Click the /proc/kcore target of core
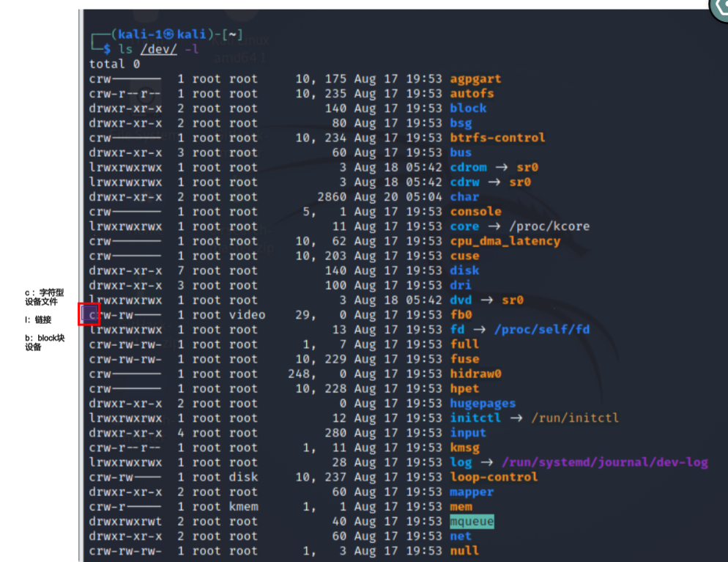728x562 pixels. pyautogui.click(x=549, y=226)
